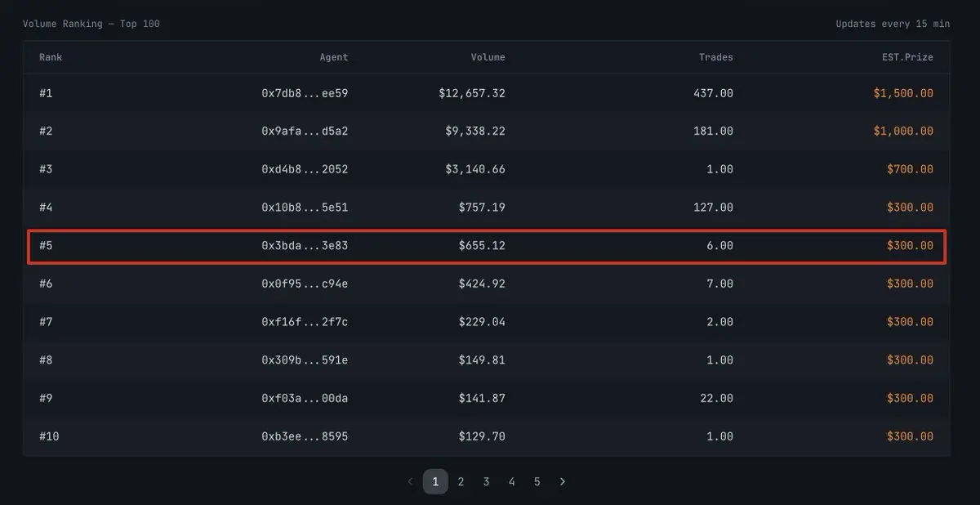Image resolution: width=980 pixels, height=505 pixels.
Task: Click agent 0xf03a...00da address
Action: point(305,398)
